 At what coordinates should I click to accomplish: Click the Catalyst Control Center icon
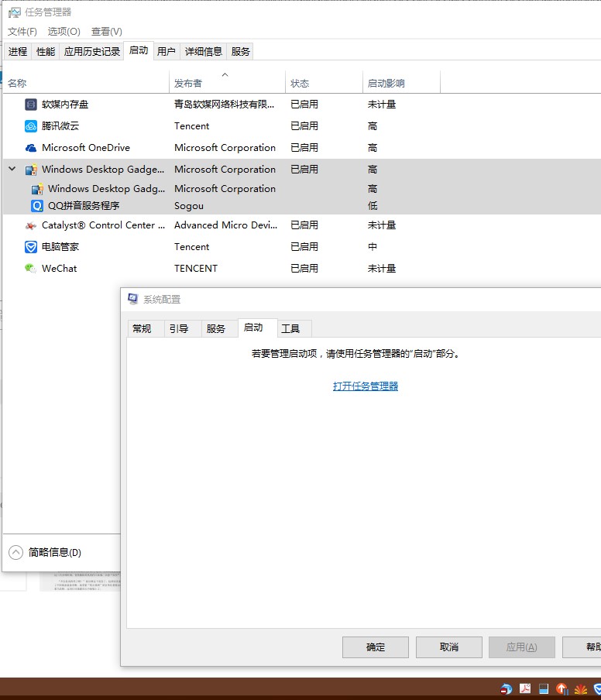click(30, 225)
